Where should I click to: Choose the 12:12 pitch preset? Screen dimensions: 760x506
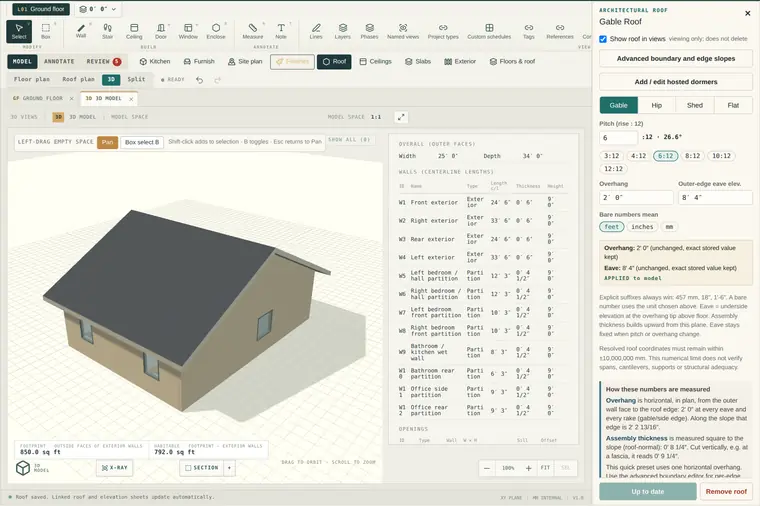(613, 169)
